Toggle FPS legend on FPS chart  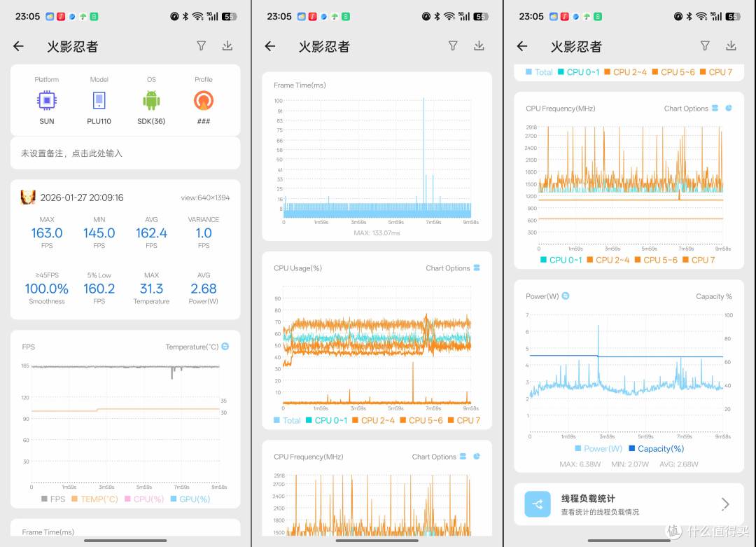point(53,499)
